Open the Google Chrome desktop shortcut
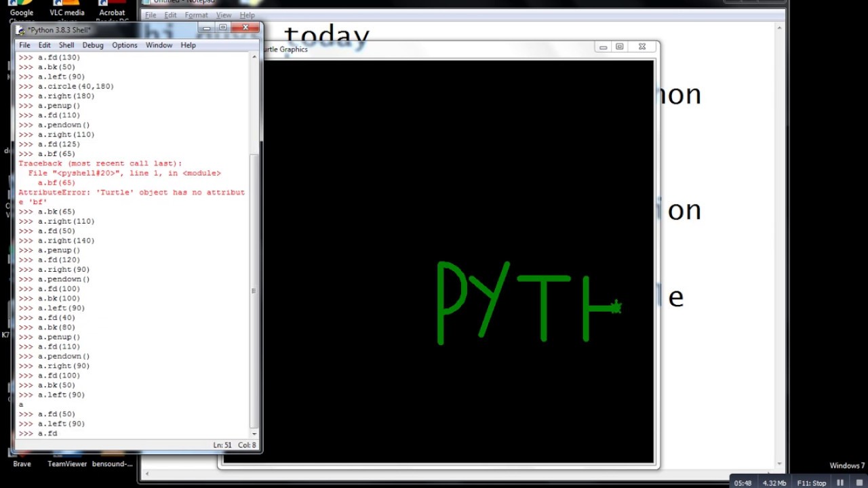 click(x=22, y=12)
